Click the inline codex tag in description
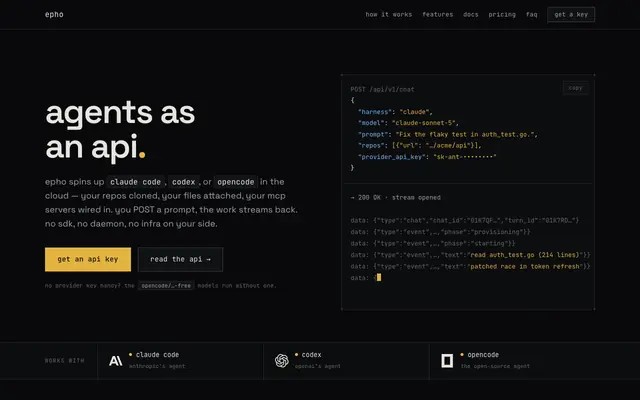 coord(184,182)
